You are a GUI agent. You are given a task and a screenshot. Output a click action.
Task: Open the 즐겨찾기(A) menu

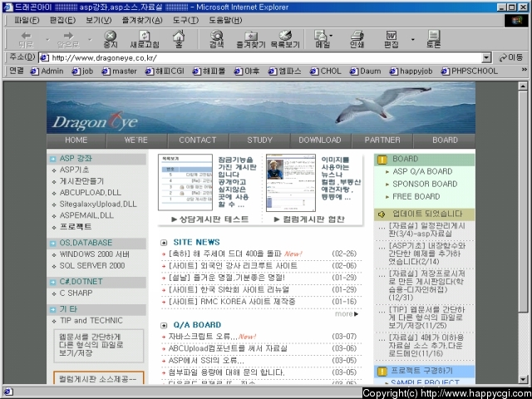pos(142,20)
